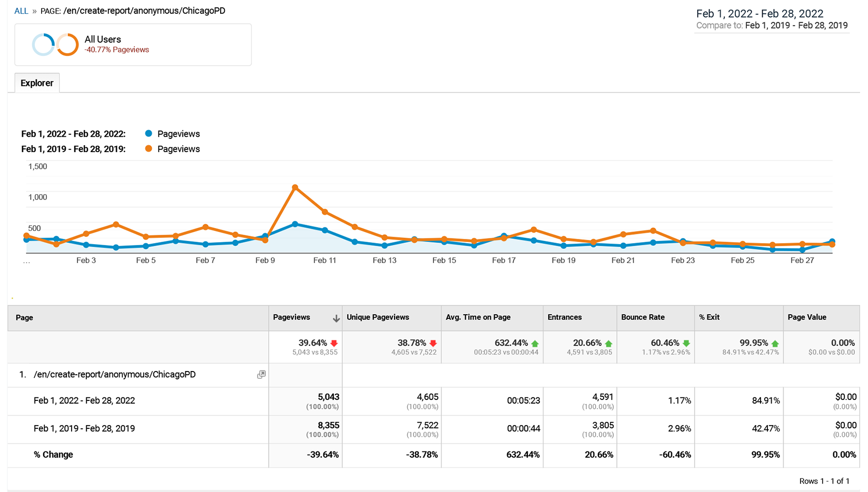Viewport: 868px width, 492px height.
Task: Click the Entrances column header
Action: pyautogui.click(x=580, y=318)
